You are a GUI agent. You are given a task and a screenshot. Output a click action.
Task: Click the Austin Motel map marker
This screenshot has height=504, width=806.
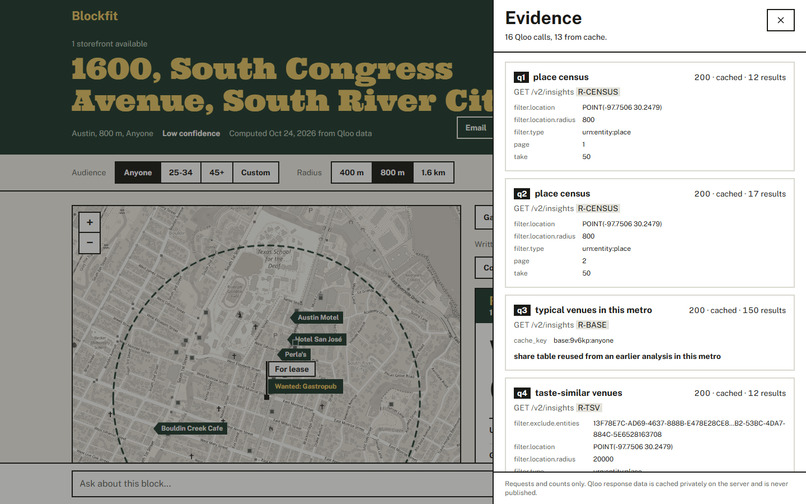(x=317, y=317)
